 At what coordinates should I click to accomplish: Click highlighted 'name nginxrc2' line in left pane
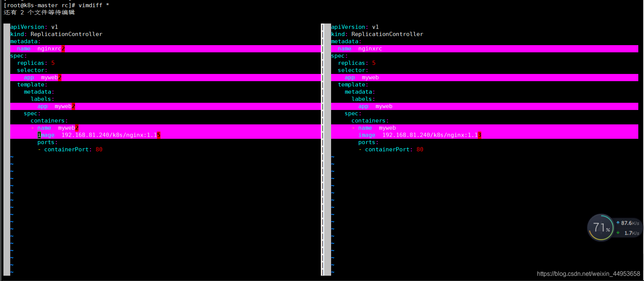(x=165, y=49)
